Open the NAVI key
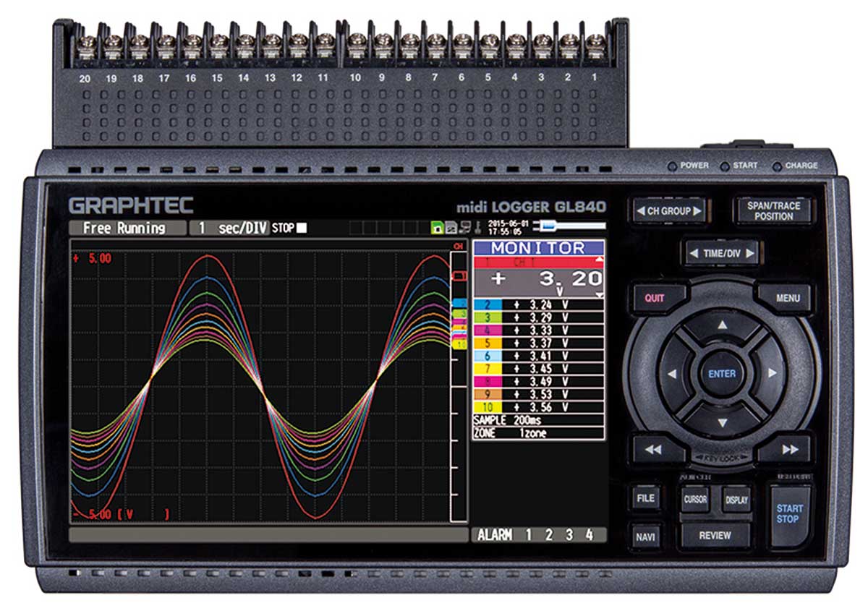 [x=645, y=537]
